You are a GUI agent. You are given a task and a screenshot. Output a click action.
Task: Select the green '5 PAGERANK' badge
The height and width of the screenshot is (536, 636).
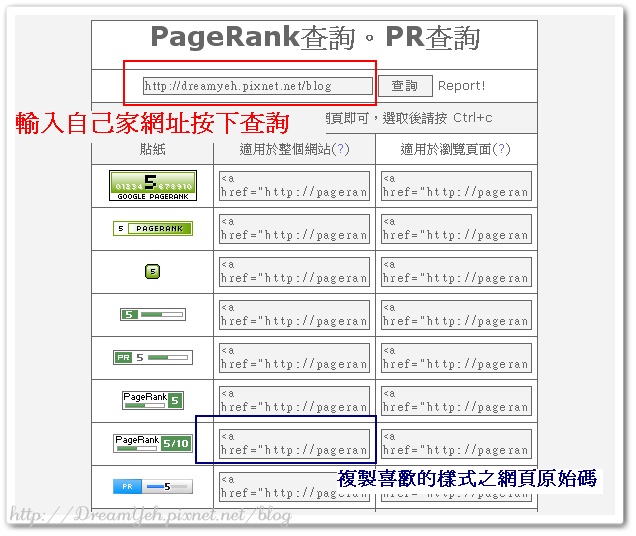[x=153, y=228]
